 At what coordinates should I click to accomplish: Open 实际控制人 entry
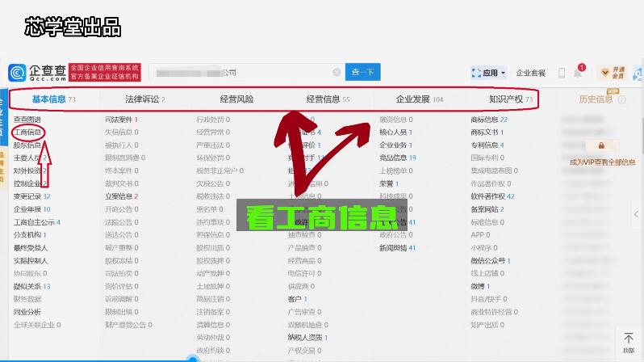31,260
